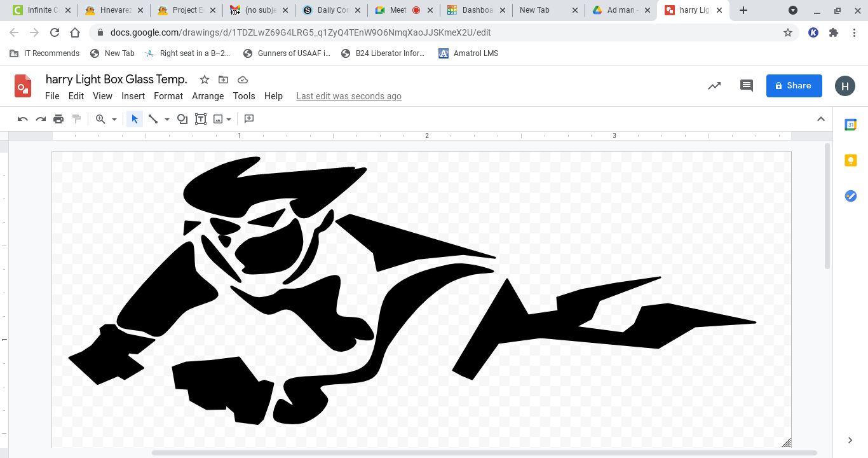Expand the line type dropdown arrow
Image resolution: width=868 pixels, height=458 pixels.
(x=167, y=119)
